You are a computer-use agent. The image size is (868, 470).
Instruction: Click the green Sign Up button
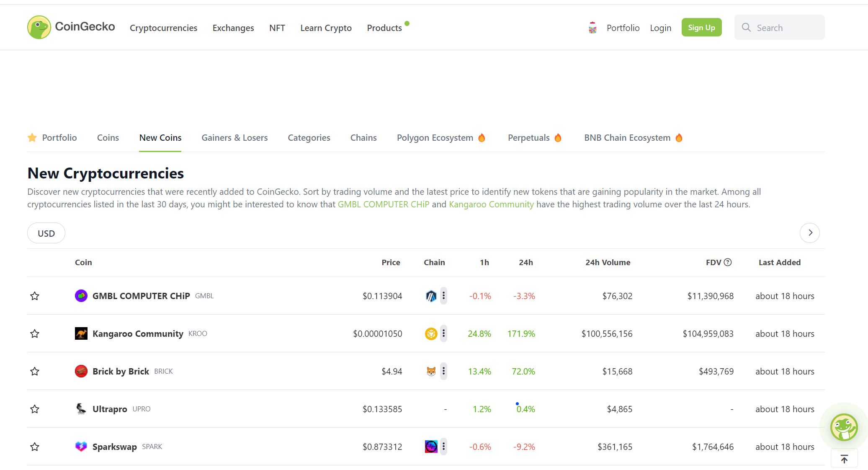701,27
